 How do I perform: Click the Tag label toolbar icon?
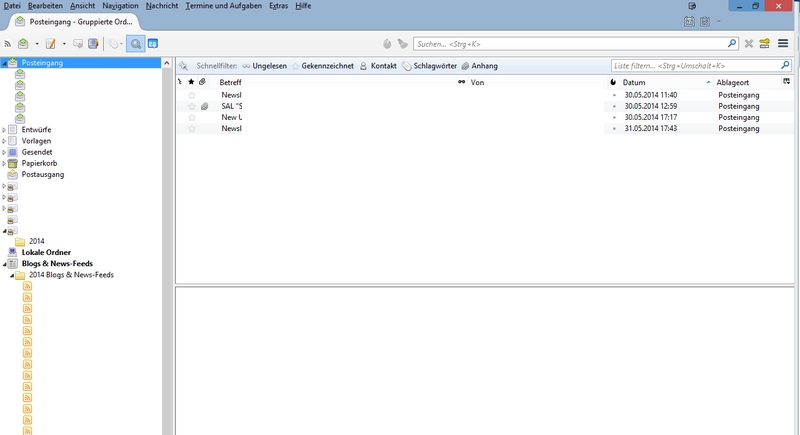tap(113, 44)
